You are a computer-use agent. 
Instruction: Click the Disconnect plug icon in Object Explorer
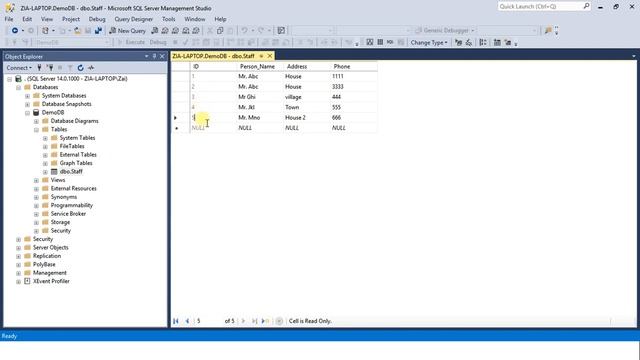pyautogui.click(x=50, y=68)
